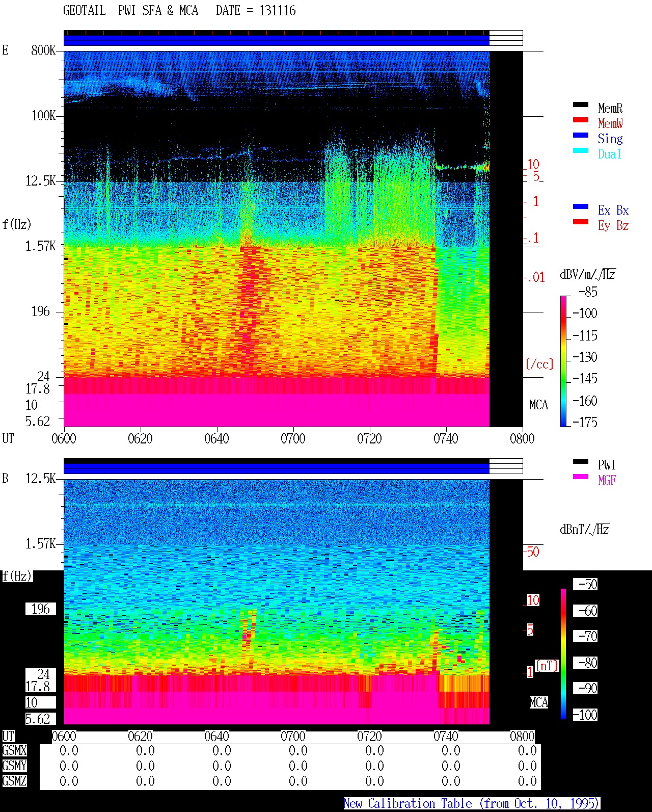This screenshot has width=652, height=812.
Task: Click the '-175' color bar value
Action: pos(585,422)
